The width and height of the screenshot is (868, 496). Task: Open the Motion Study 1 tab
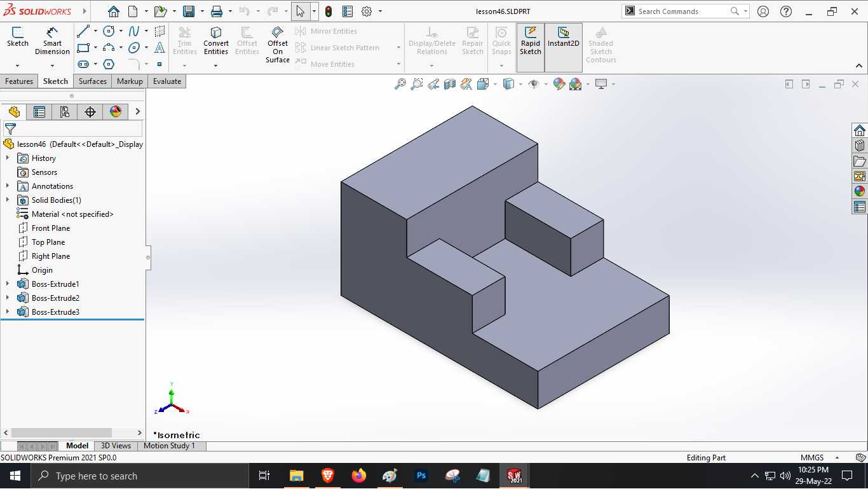[x=169, y=446]
